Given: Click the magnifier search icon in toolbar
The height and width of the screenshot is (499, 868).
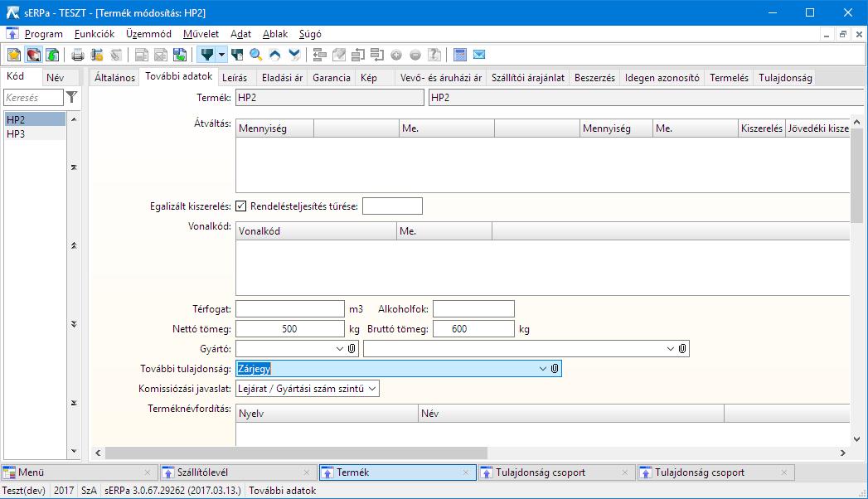Looking at the screenshot, I should click(x=256, y=56).
